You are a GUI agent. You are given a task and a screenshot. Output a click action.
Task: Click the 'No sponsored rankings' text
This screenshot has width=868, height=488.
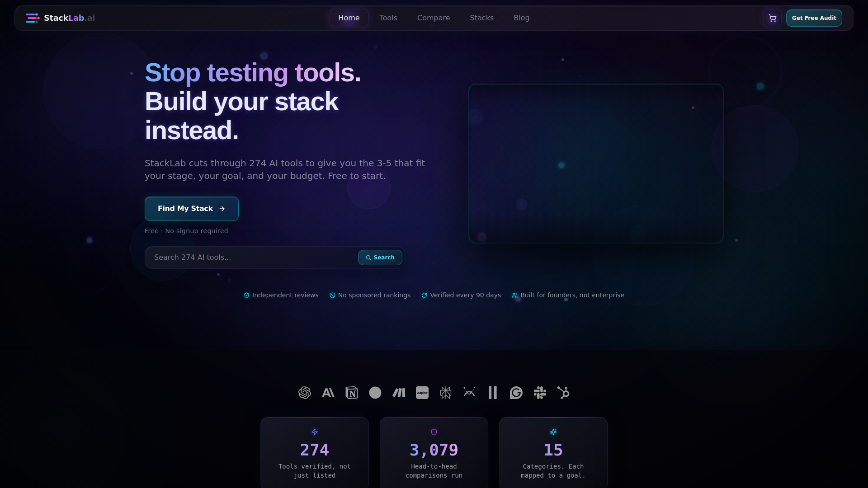(x=374, y=295)
